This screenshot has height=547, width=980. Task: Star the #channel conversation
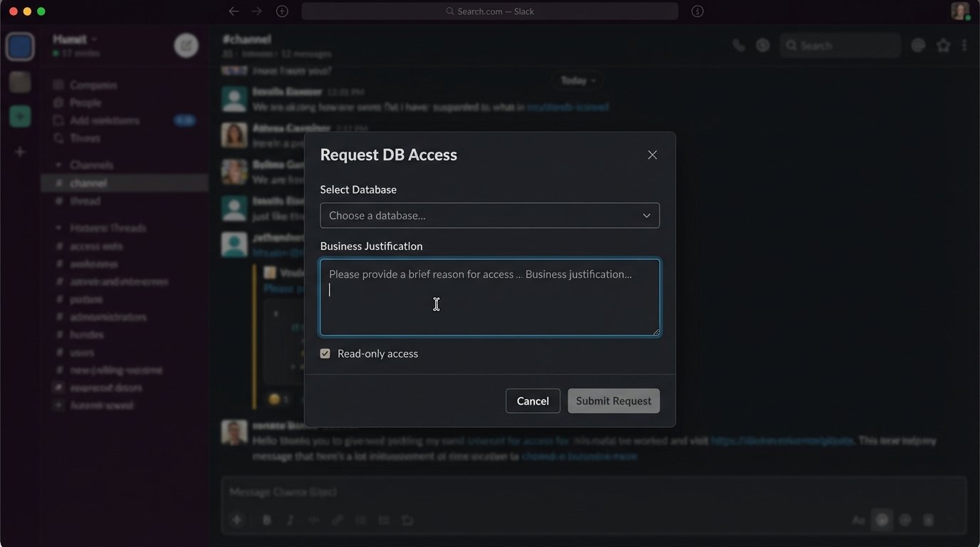point(943,44)
